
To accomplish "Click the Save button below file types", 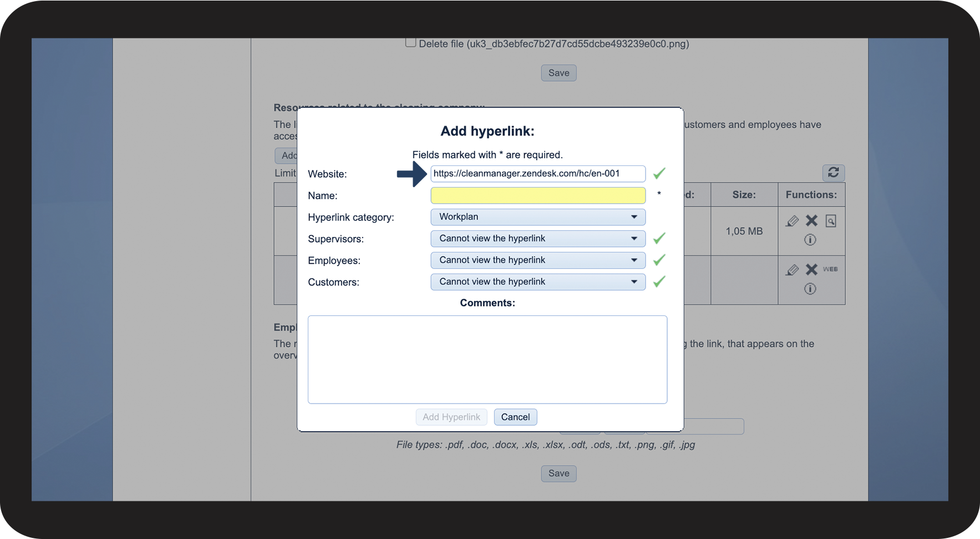I will coord(558,473).
